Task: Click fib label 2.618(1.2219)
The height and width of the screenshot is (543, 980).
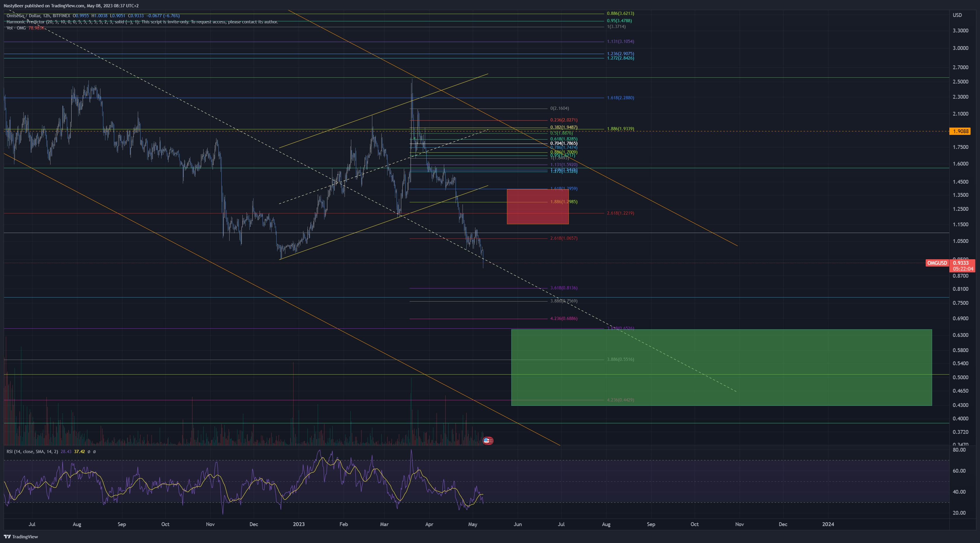Action: click(621, 213)
